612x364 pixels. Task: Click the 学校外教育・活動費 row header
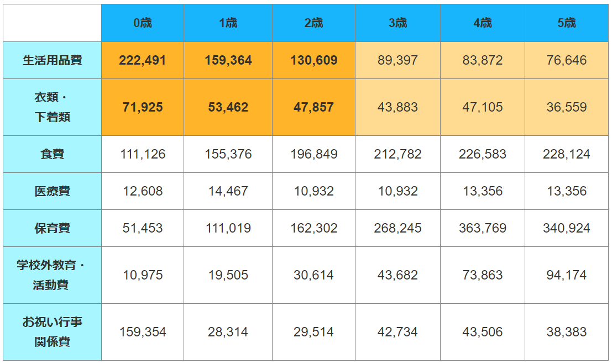point(53,275)
